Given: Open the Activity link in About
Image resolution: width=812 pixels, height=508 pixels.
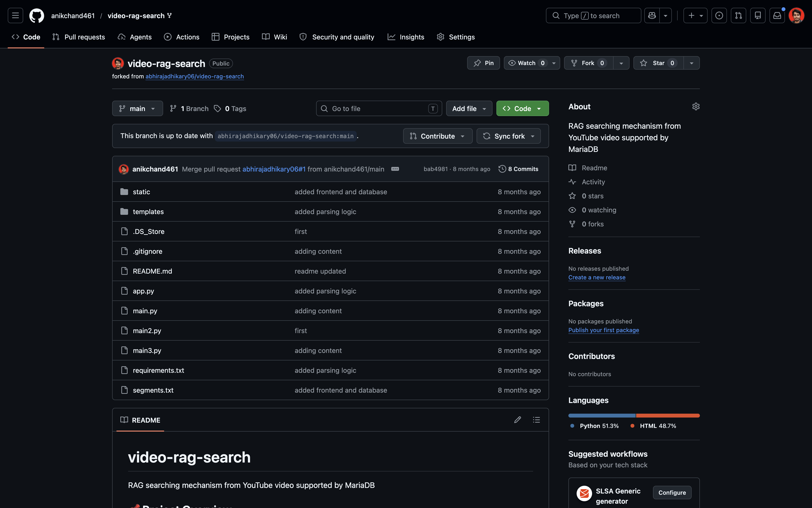Looking at the screenshot, I should coord(587,182).
